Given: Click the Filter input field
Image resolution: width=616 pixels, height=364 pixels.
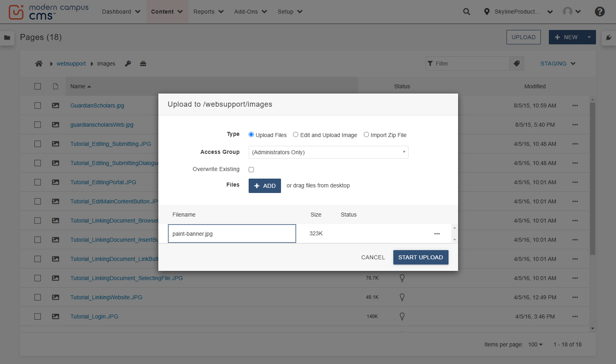Looking at the screenshot, I should coord(468,64).
